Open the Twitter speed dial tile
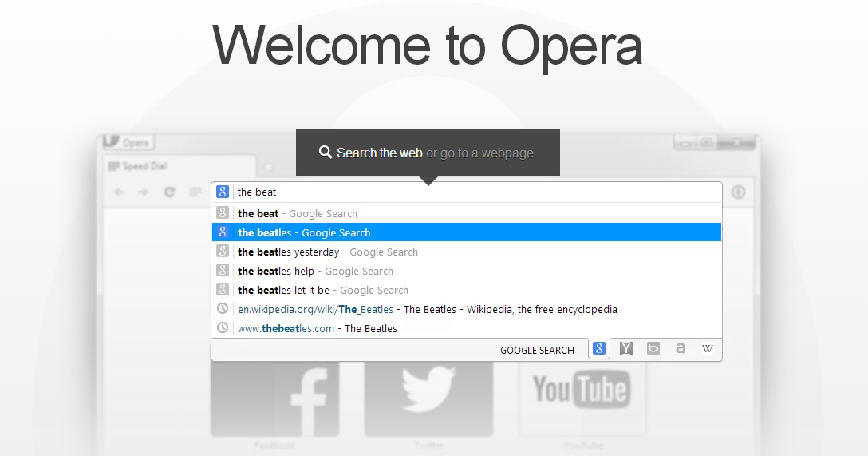Image resolution: width=868 pixels, height=456 pixels. pyautogui.click(x=428, y=399)
